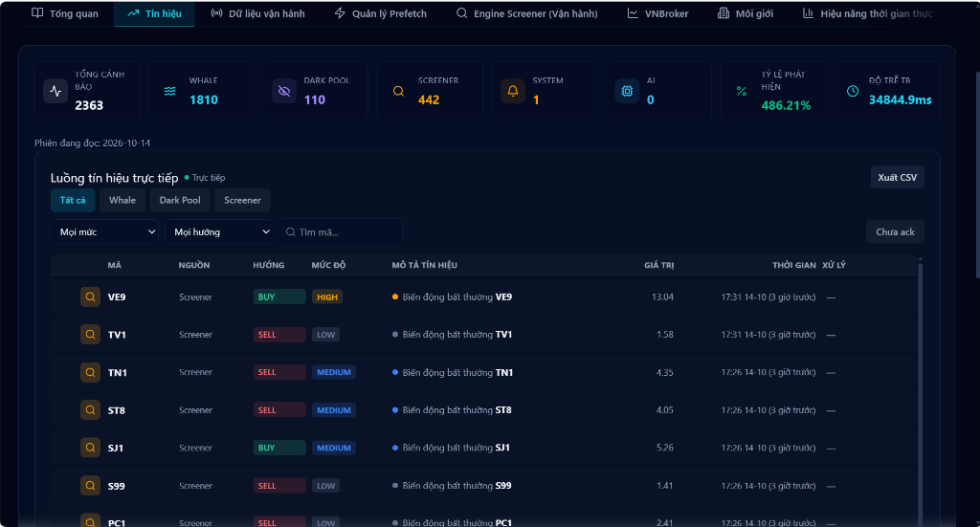The width and height of the screenshot is (980, 527).
Task: Click the Tìm mã search field
Action: (341, 231)
